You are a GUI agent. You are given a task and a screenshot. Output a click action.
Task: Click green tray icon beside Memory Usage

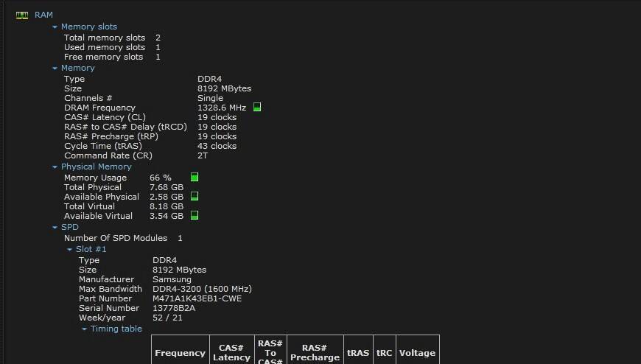(195, 177)
